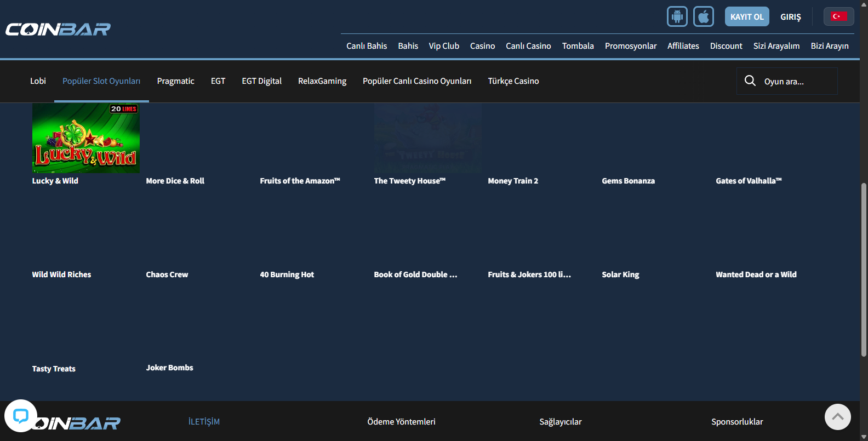Viewport: 868px width, 441px height.
Task: Open the Money Train 2 game link
Action: coord(513,181)
